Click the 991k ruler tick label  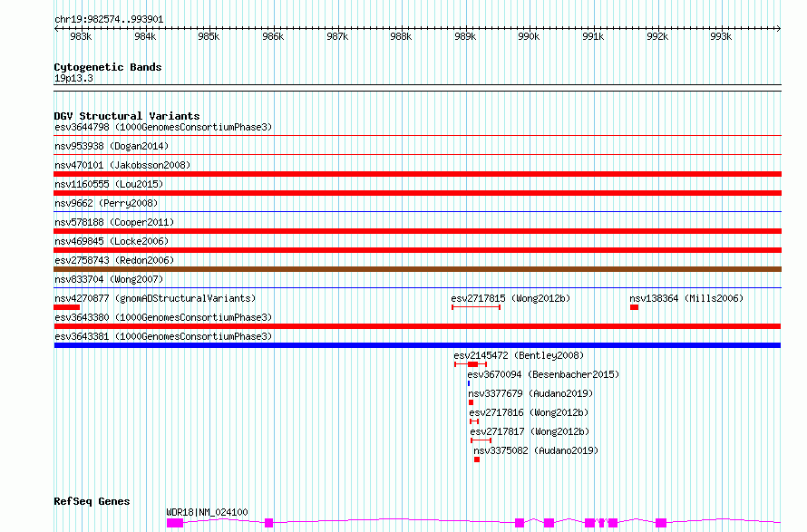point(593,36)
